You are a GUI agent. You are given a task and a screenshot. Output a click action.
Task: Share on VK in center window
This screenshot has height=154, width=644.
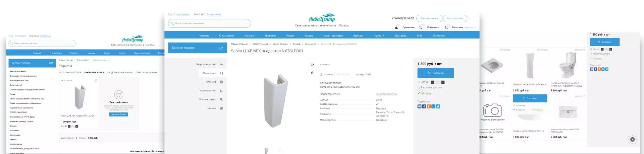pyautogui.click(x=419, y=106)
